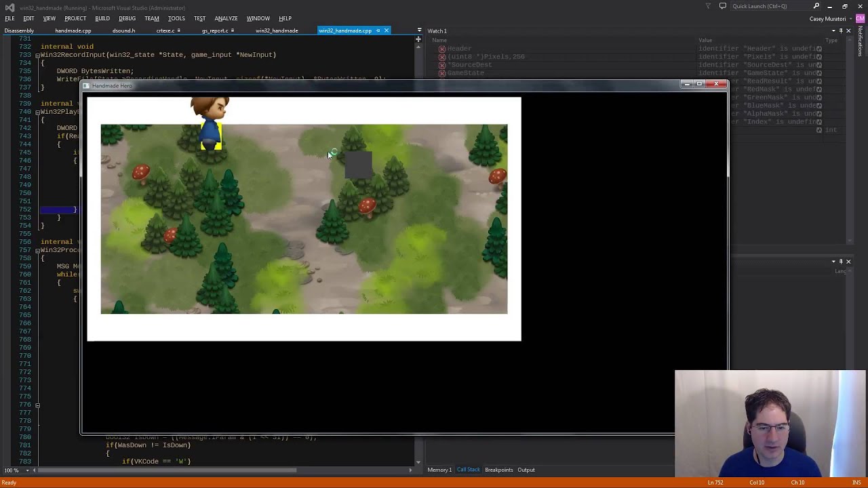Select the (uint8 *)Pixels,256 watch entry
This screenshot has width=868, height=488.
click(x=486, y=57)
